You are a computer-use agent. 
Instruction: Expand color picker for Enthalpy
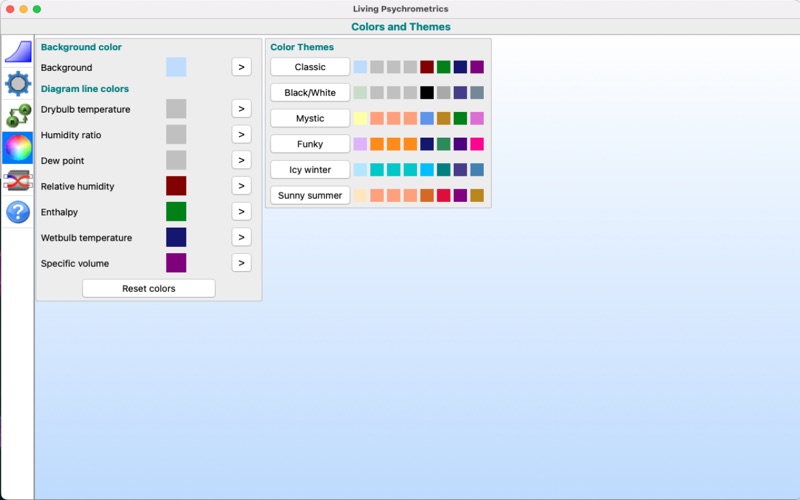pos(241,211)
